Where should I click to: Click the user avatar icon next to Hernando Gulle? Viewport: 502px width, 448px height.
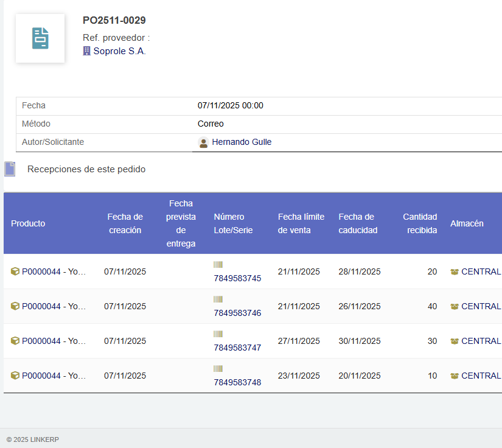[x=203, y=142]
